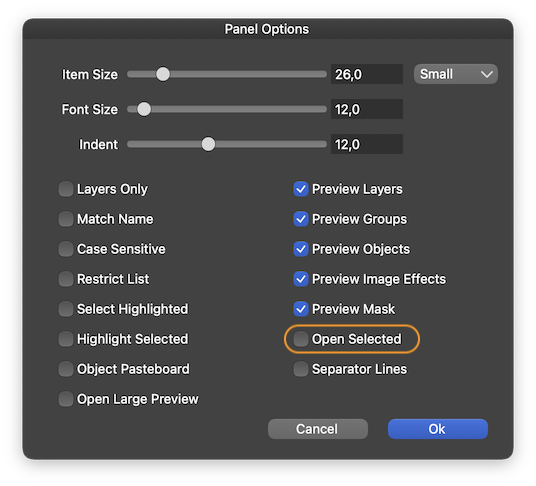Click the Item Size slider handle
The width and height of the screenshot is (536, 486).
coord(163,74)
